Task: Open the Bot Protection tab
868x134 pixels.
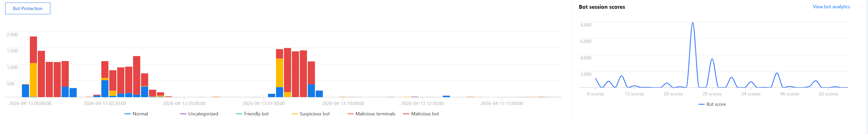Action: 28,8
